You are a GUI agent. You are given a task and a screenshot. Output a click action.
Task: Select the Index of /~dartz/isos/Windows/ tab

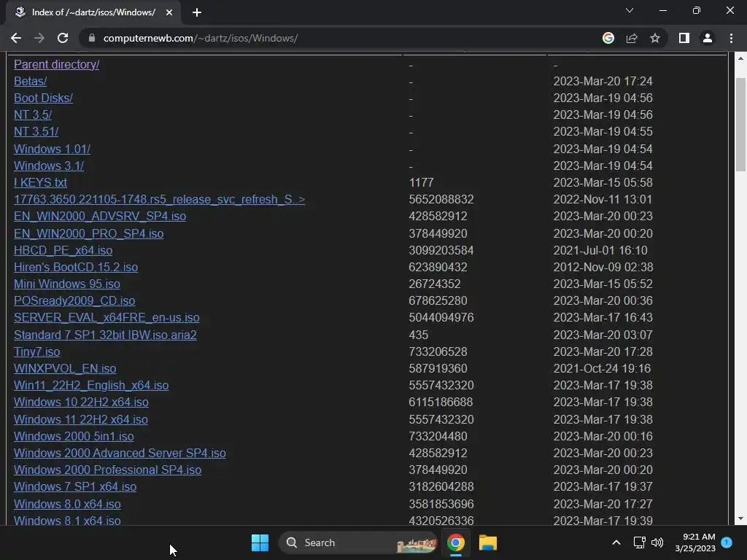coord(93,12)
